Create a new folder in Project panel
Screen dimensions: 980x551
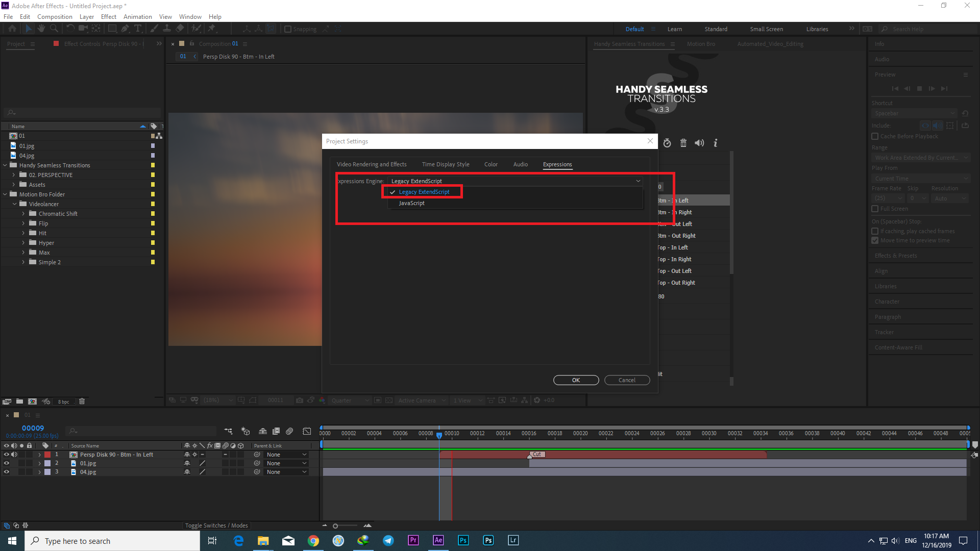19,402
